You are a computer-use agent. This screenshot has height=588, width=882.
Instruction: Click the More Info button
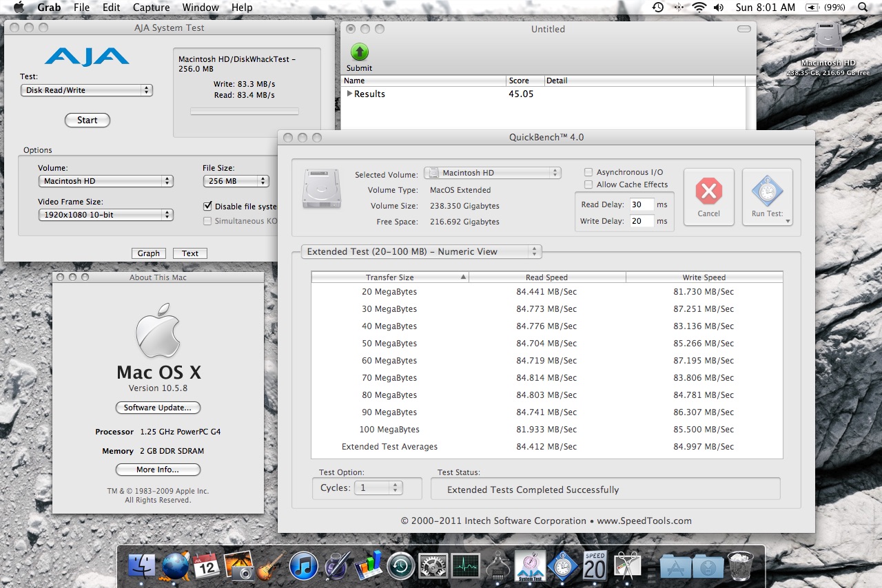pos(158,470)
